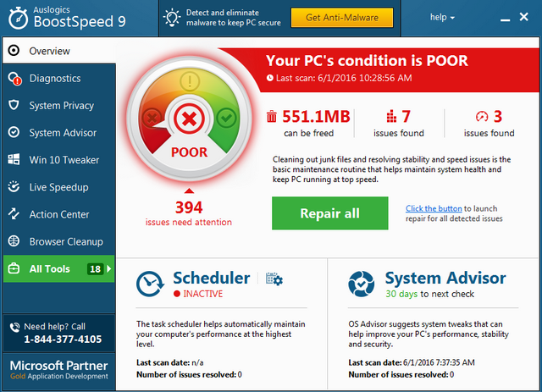
Task: Click '30 days to next check' text
Action: pos(429,294)
